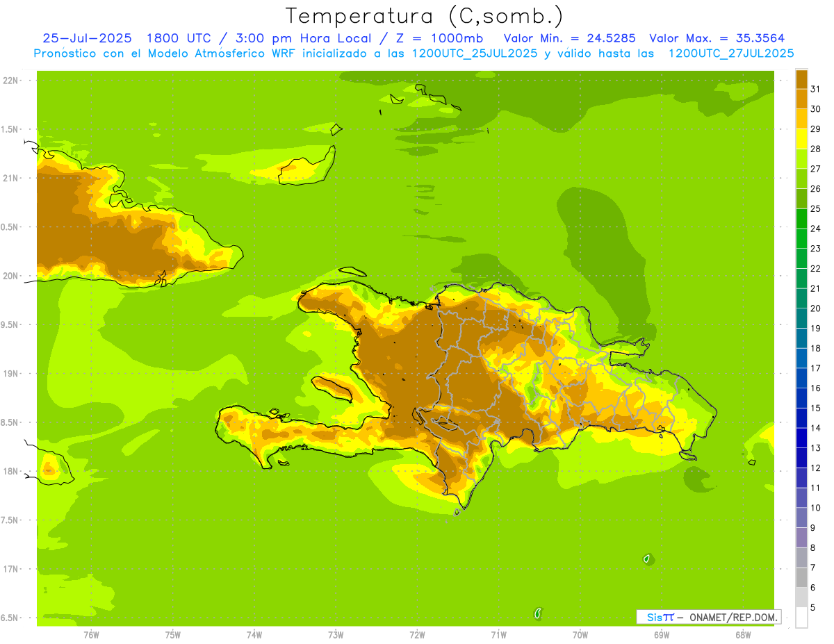
Task: Click legend value label 25
Action: 815,208
